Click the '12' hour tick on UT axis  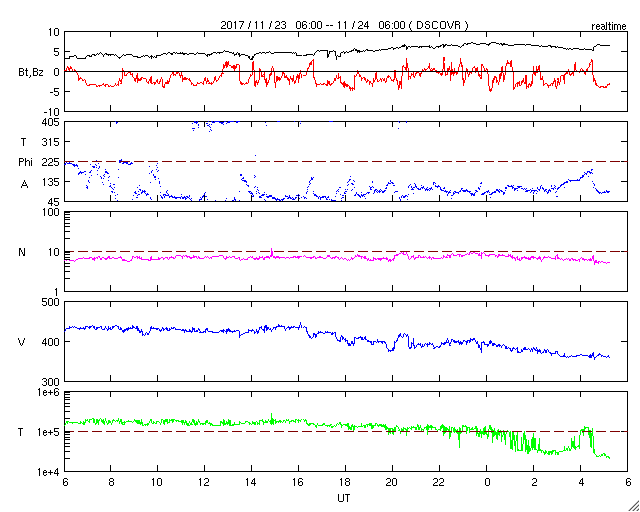(204, 482)
